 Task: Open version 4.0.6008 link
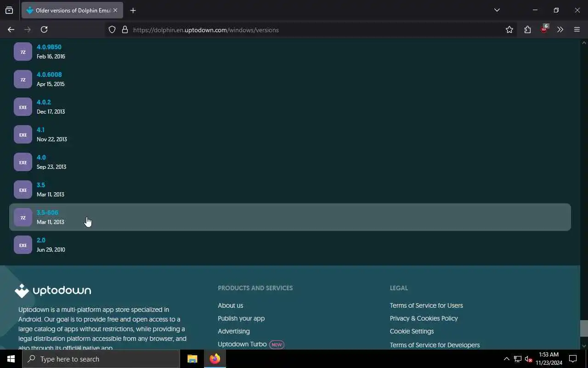[x=49, y=75]
